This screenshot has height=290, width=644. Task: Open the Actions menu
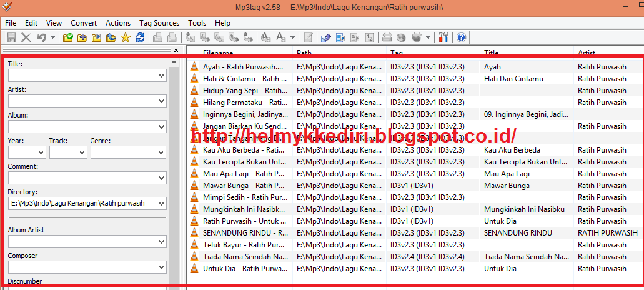pos(118,23)
